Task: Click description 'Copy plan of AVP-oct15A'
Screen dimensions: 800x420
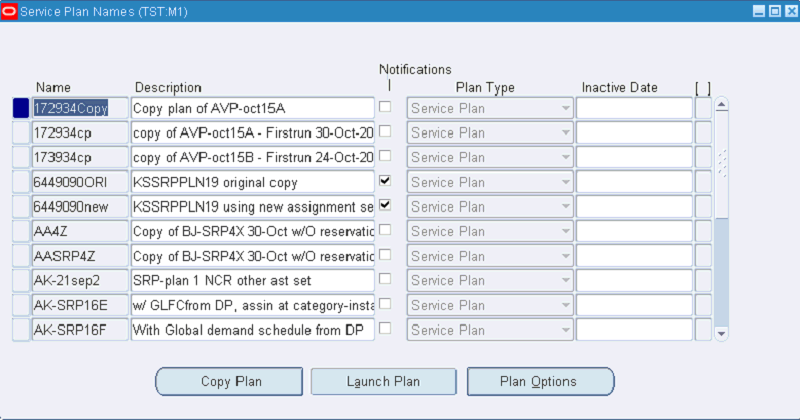Action: pos(253,108)
